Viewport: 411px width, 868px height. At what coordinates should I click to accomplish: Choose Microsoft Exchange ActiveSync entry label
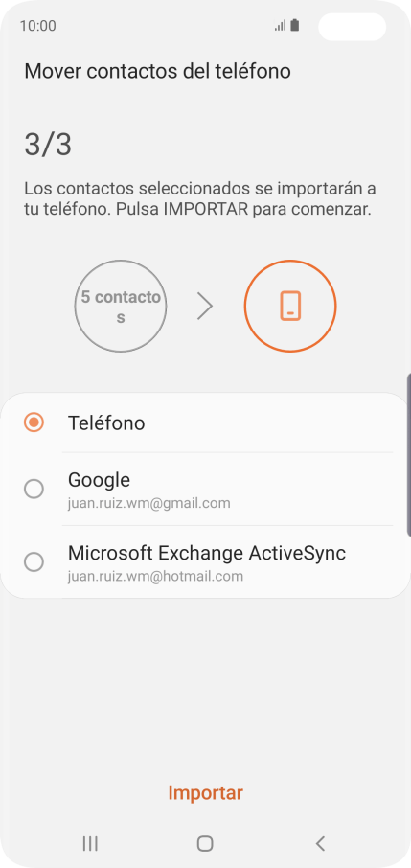click(207, 553)
